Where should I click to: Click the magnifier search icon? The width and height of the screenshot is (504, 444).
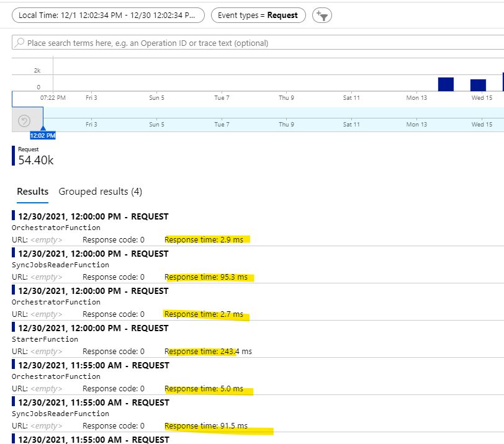tap(20, 42)
